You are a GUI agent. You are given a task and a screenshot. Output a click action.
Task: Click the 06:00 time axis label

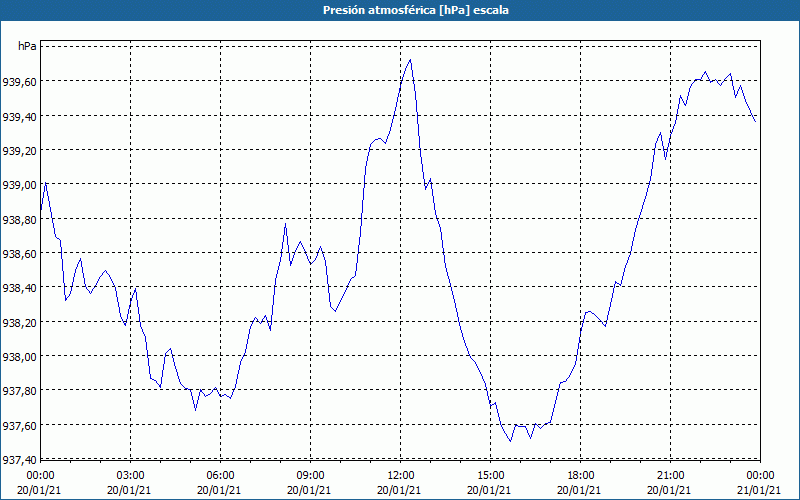tap(220, 476)
